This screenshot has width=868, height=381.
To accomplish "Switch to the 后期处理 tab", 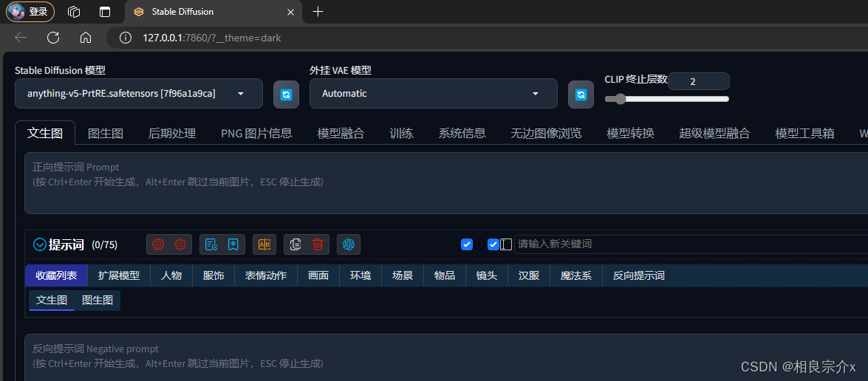I will pyautogui.click(x=172, y=133).
